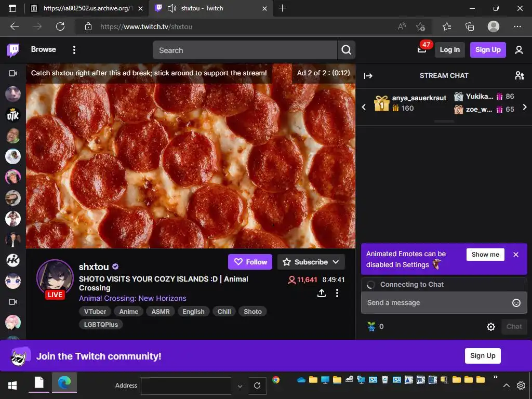Click the anya_sauerkraut top gifter entry
Image resolution: width=532 pixels, height=399 pixels.
pyautogui.click(x=410, y=103)
